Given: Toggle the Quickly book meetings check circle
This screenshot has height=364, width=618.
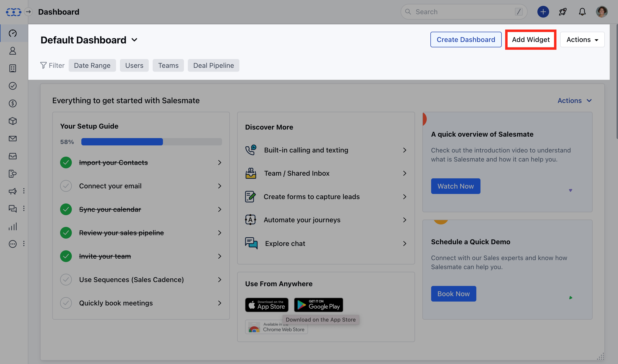Looking at the screenshot, I should (x=66, y=303).
